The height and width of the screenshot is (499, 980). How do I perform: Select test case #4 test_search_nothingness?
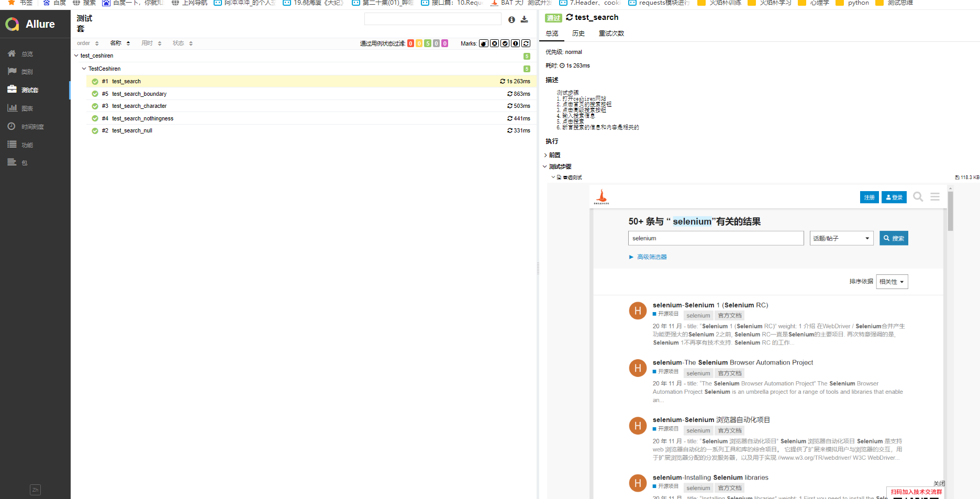[311, 118]
